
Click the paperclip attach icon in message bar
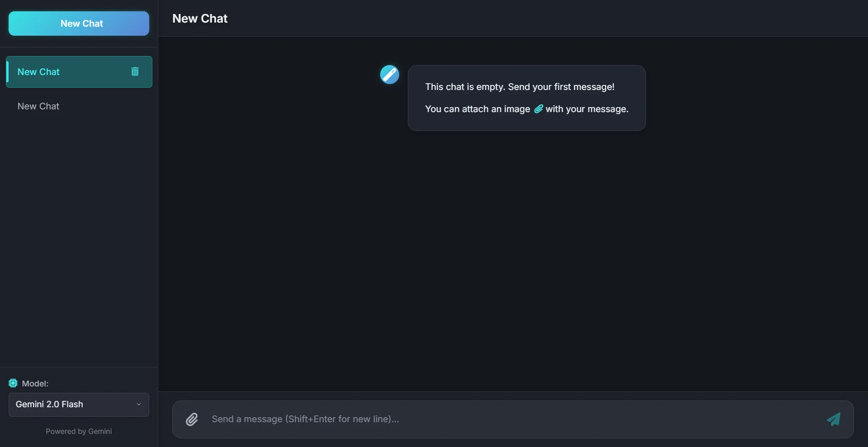[192, 419]
